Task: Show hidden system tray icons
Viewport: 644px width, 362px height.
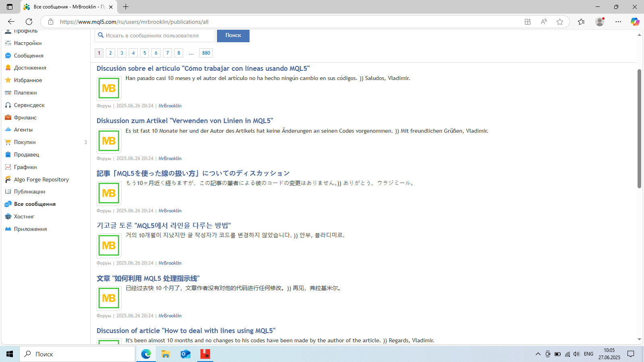Action: coord(538,354)
